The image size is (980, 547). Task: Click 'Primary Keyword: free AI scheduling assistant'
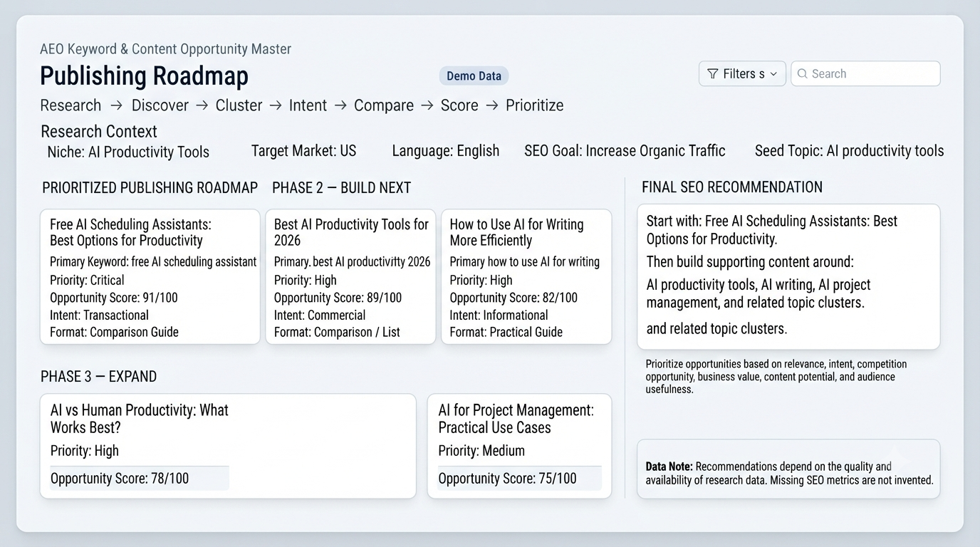(153, 261)
